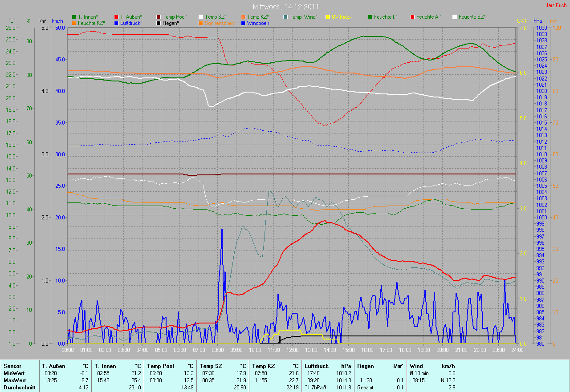The height and width of the screenshot is (392, 570).
Task: Click the yellow UV Index legend swatch
Action: point(328,17)
